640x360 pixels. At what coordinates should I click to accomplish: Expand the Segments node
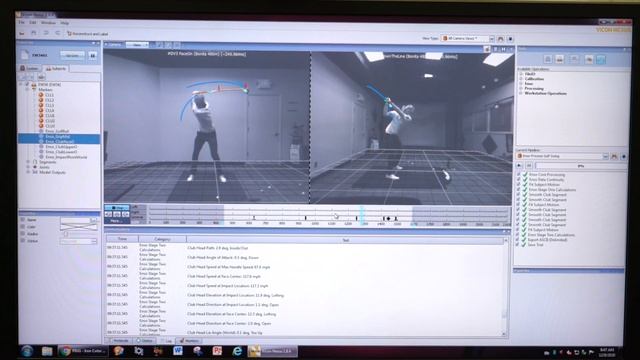[x=28, y=162]
